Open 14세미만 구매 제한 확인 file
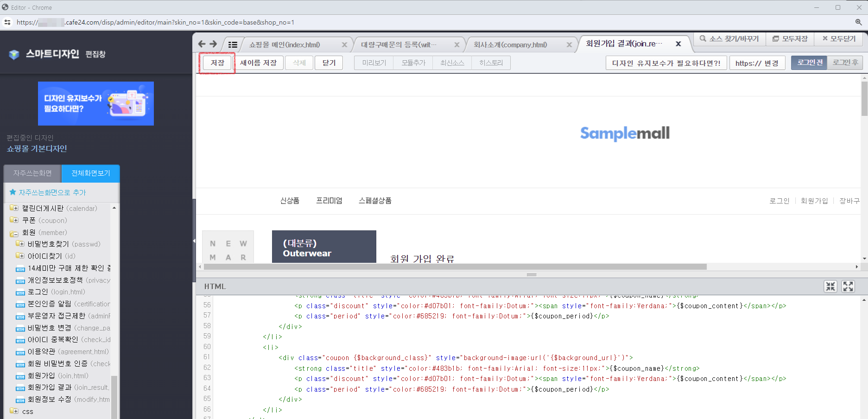Image resolution: width=868 pixels, height=419 pixels. (63, 268)
